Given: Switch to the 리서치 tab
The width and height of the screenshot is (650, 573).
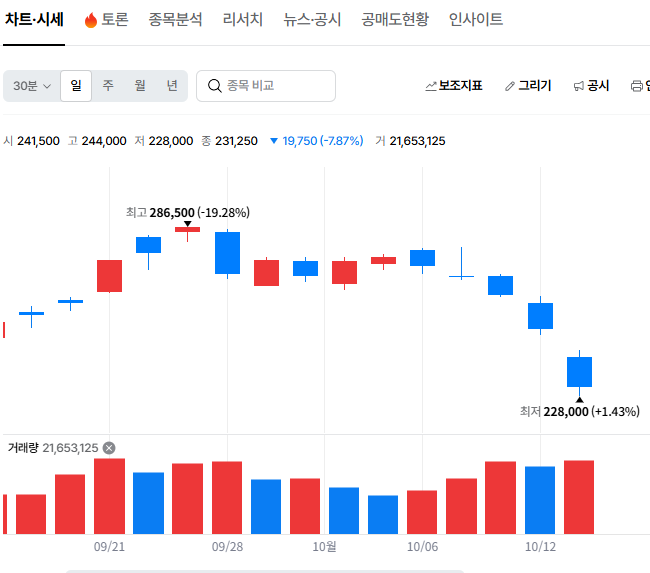Looking at the screenshot, I should pos(243,19).
